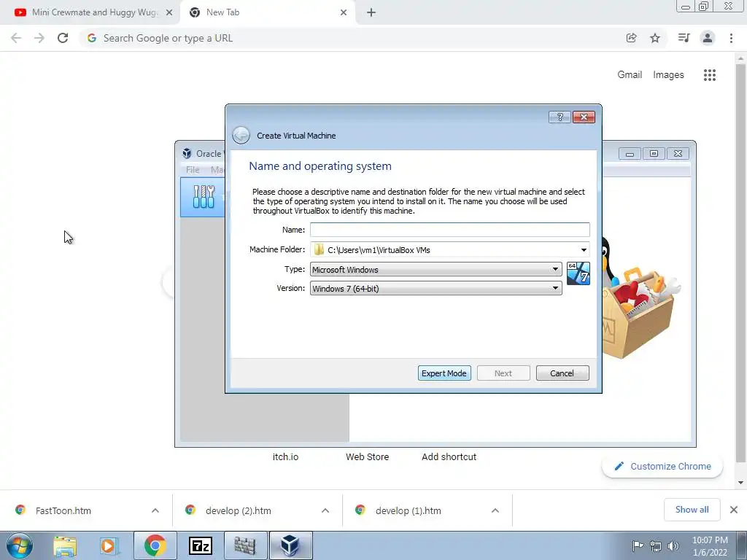Expand options for FastToon.htm download
The height and width of the screenshot is (560, 747).
point(155,510)
